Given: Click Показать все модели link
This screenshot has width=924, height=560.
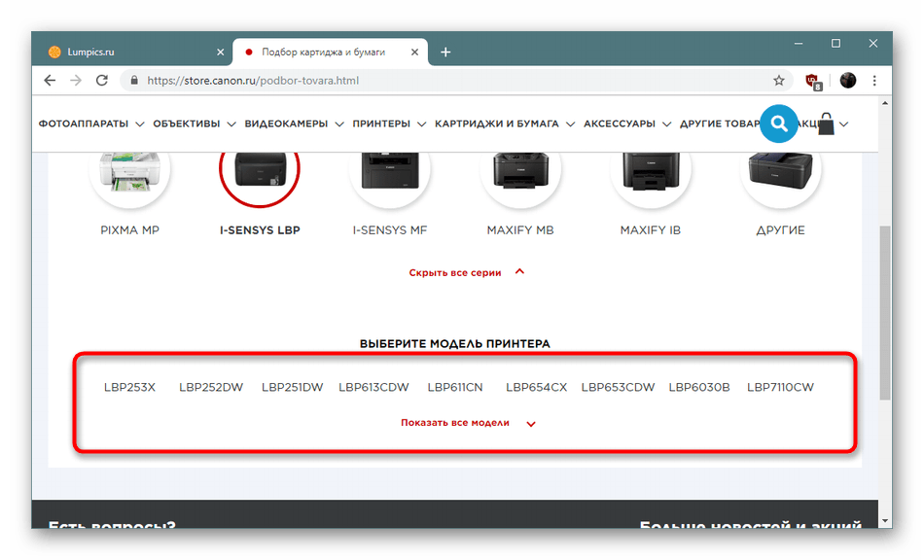Looking at the screenshot, I should (455, 423).
